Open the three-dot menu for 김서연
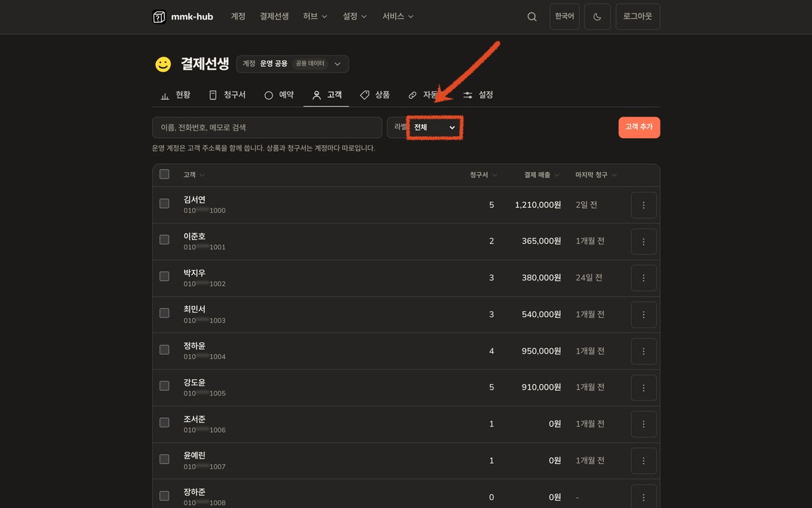812x508 pixels. coord(644,205)
